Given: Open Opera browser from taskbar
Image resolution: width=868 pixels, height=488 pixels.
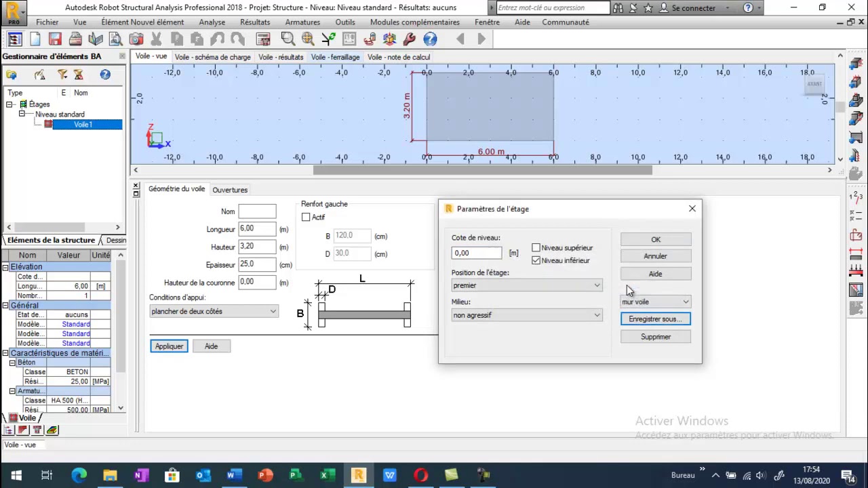Looking at the screenshot, I should click(x=420, y=475).
